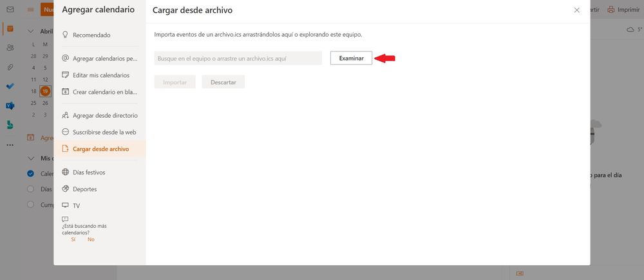Open the To Do checkmark app
This screenshot has width=644, height=280.
10,86
